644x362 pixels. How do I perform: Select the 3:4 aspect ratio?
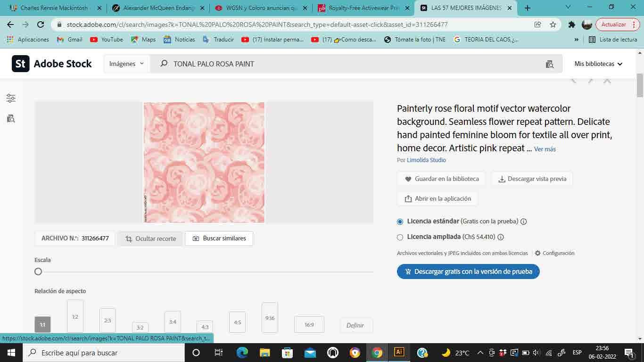(x=173, y=321)
